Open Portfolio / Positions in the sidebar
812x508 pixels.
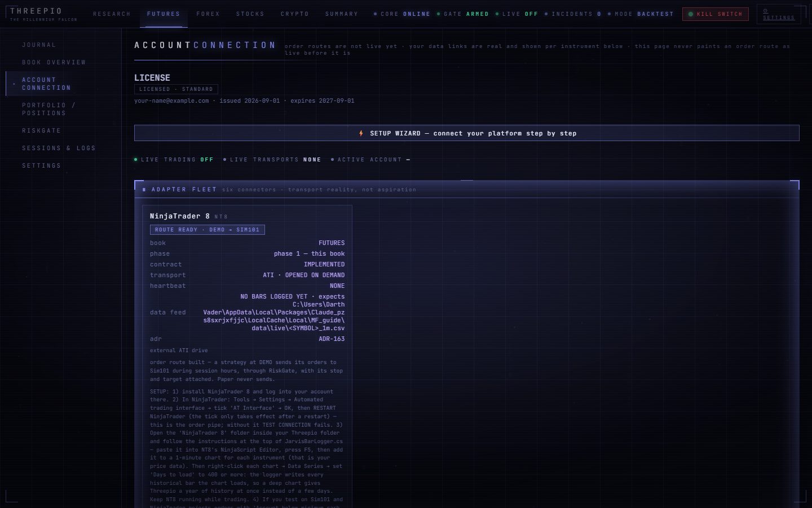pos(49,110)
